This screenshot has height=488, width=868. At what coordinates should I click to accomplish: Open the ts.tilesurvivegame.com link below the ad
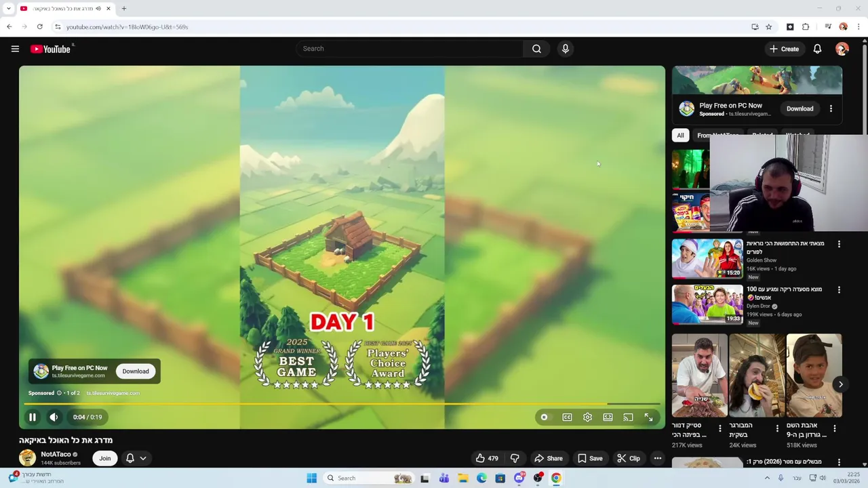pos(113,393)
